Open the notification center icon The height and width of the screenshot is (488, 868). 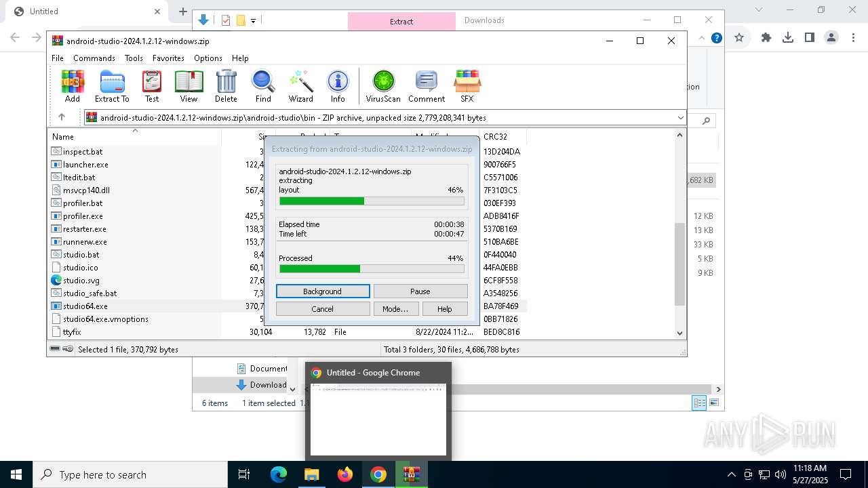(846, 474)
